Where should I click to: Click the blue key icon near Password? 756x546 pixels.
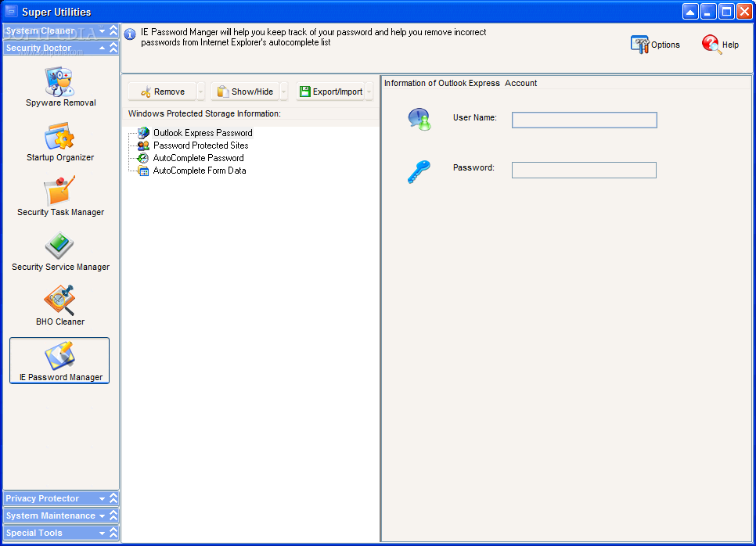[419, 171]
